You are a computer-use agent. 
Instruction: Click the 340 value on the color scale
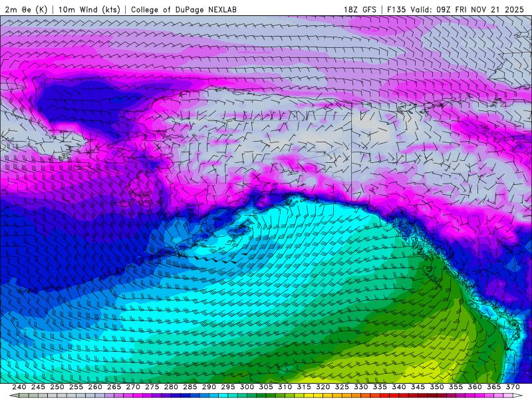399,387
